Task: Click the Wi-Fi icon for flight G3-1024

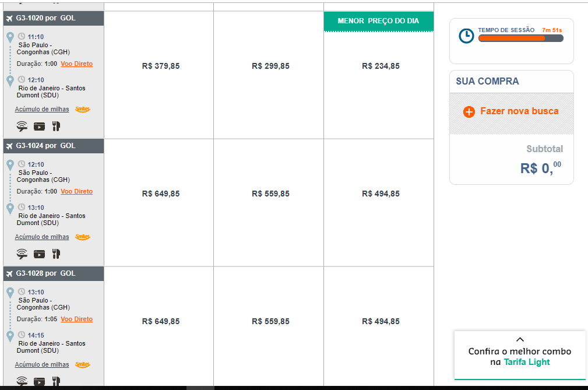Action: point(22,254)
